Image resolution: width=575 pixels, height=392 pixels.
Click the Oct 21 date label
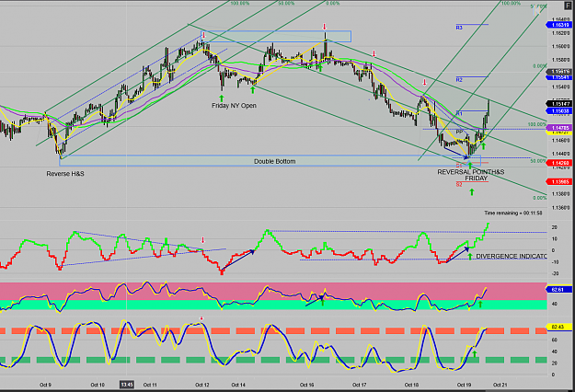(500, 385)
